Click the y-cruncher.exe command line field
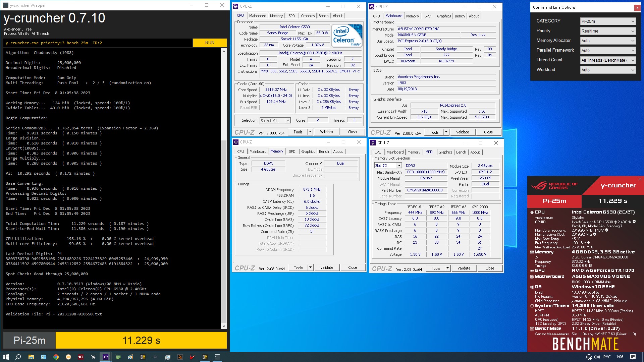This screenshot has height=362, width=644. click(98, 43)
